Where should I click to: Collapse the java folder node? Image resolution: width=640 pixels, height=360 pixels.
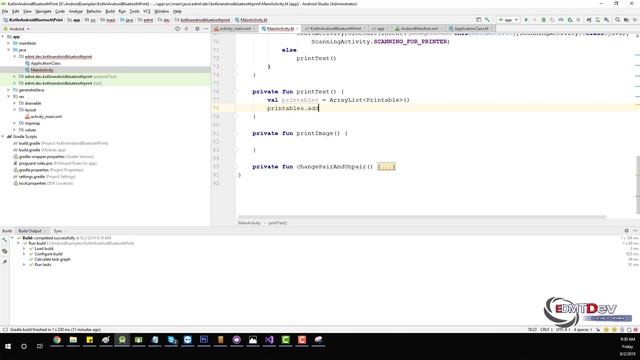(x=9, y=50)
